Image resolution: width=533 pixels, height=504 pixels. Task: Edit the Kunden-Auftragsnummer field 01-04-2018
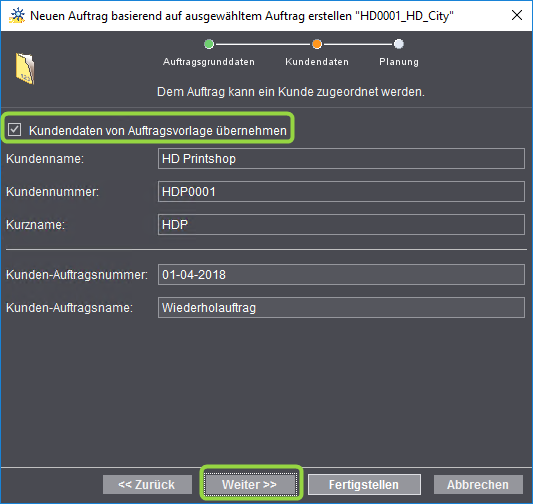pyautogui.click(x=341, y=275)
